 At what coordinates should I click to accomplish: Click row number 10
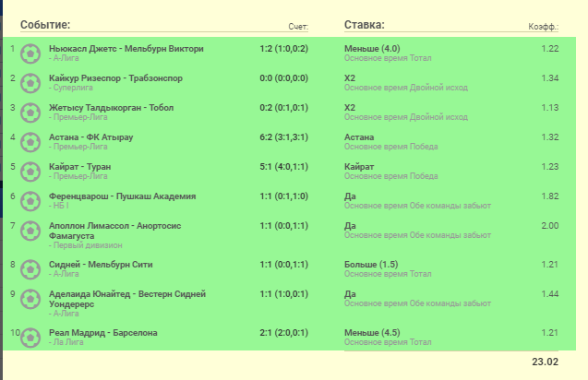pos(15,333)
